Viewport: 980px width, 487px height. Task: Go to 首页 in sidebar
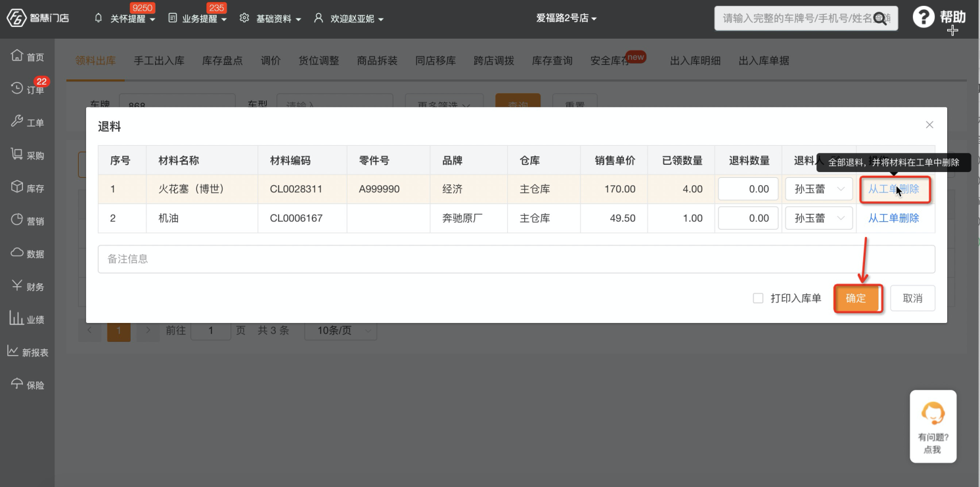pyautogui.click(x=28, y=56)
